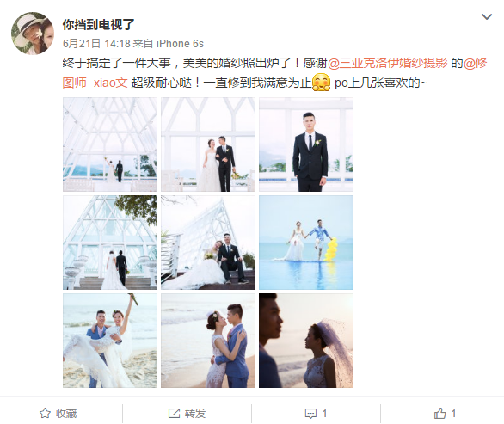This screenshot has height=424, width=504.
Task: Open photo of groom standing alone
Action: pyautogui.click(x=306, y=144)
